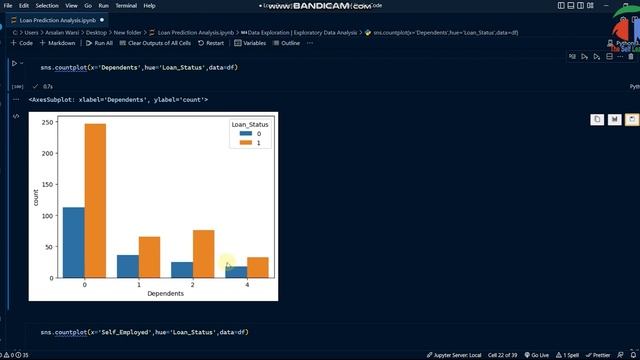Toggle bottom panel layout icon
Image resolution: width=640 pixels, height=360 pixels.
571,6
